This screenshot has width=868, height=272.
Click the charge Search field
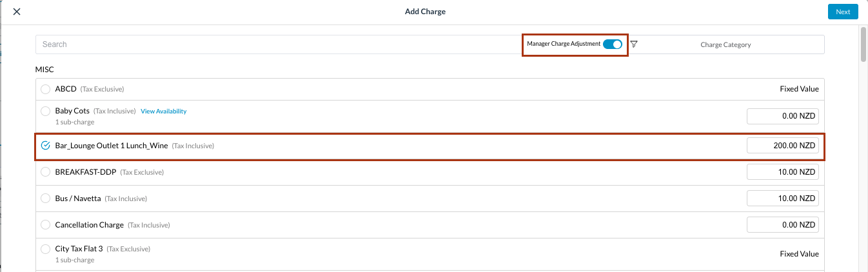(277, 44)
